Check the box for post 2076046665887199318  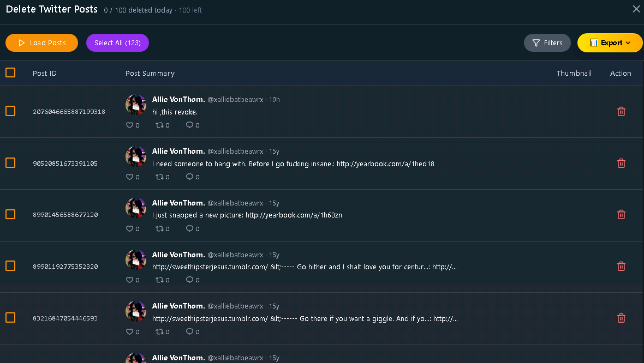[x=10, y=111]
